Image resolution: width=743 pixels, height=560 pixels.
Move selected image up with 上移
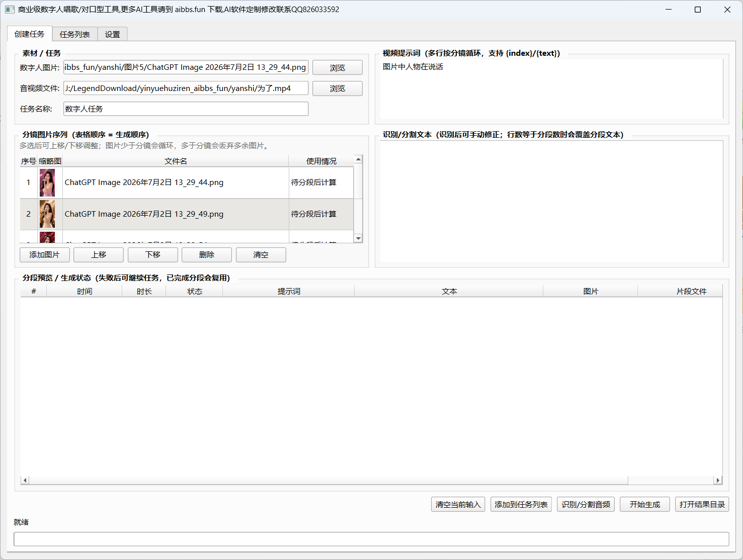99,255
